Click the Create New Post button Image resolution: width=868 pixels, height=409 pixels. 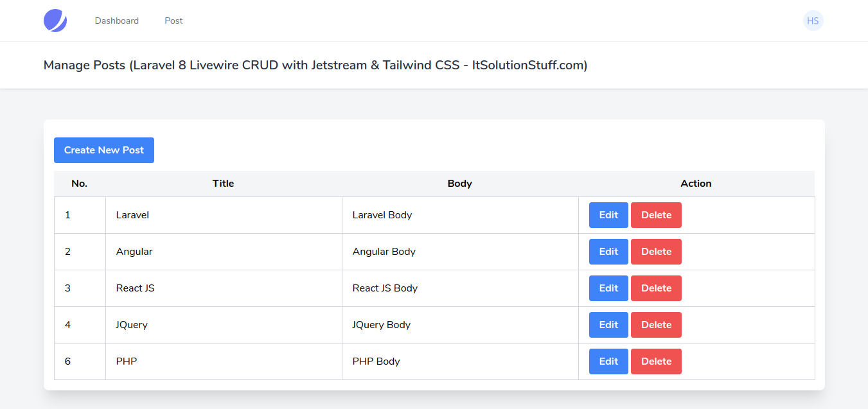pyautogui.click(x=103, y=150)
